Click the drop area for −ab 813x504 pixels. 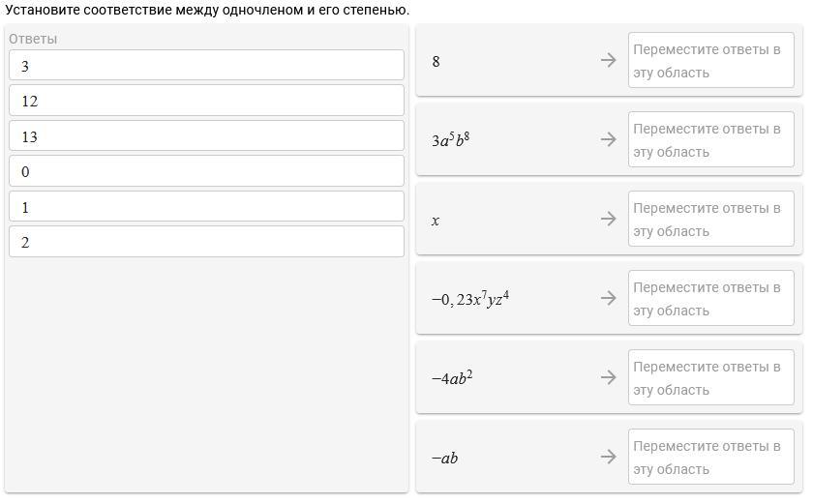(710, 458)
